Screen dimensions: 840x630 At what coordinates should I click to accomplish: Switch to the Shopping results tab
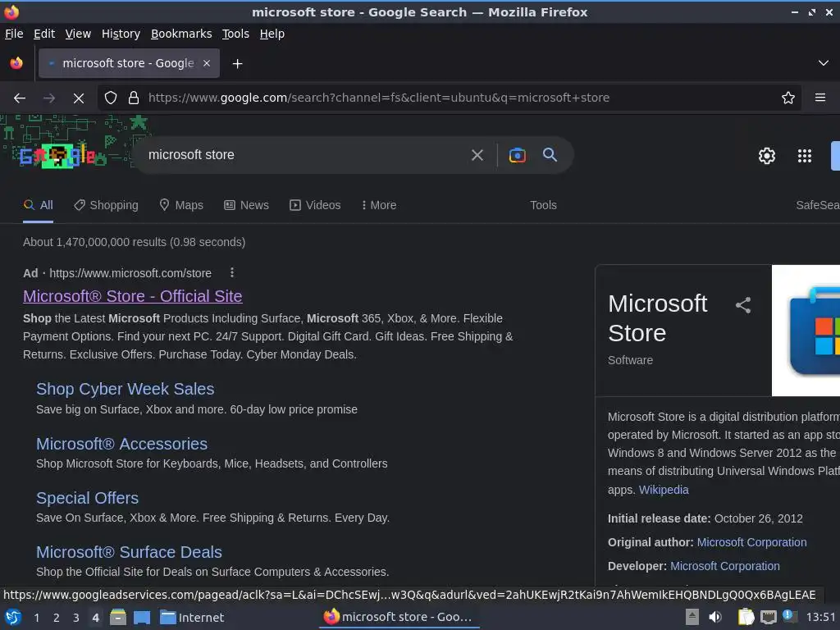pyautogui.click(x=106, y=205)
